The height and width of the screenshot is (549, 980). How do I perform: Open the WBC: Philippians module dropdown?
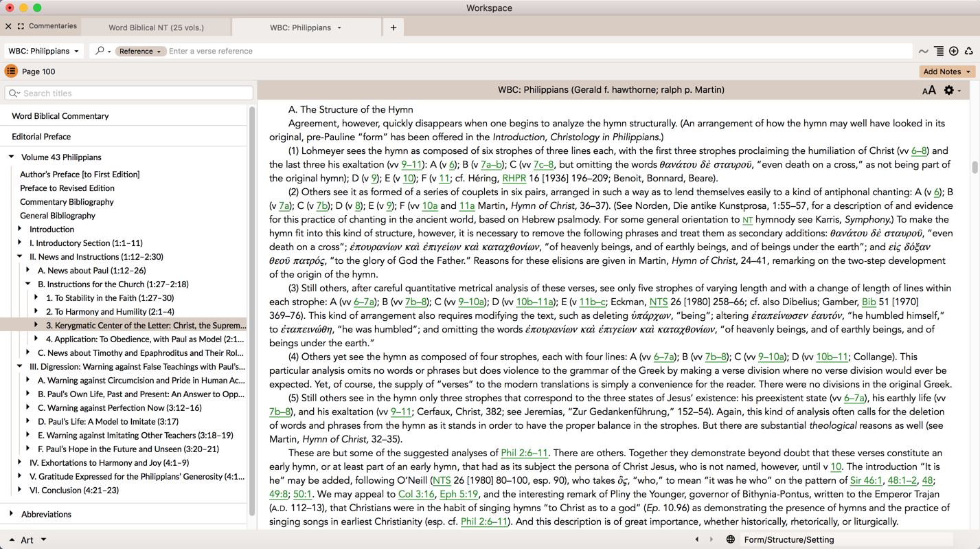click(43, 51)
